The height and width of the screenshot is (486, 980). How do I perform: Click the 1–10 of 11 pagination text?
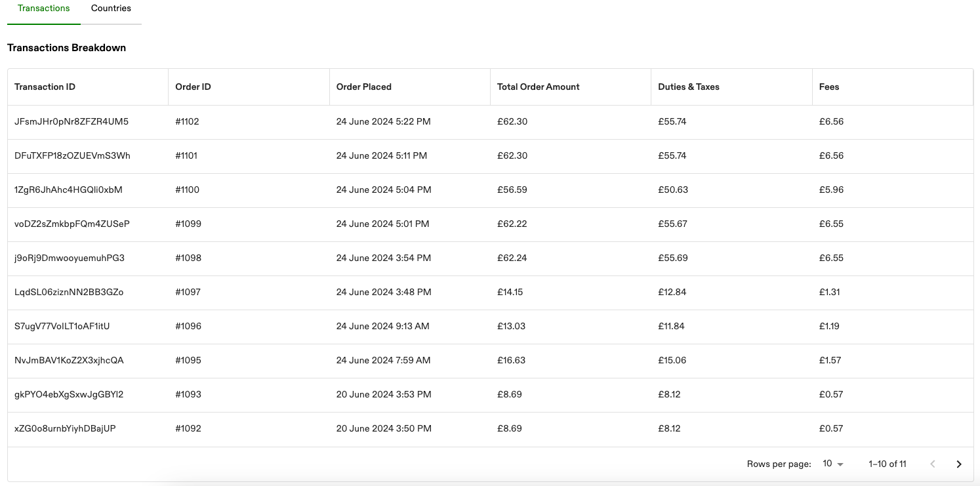(x=888, y=464)
